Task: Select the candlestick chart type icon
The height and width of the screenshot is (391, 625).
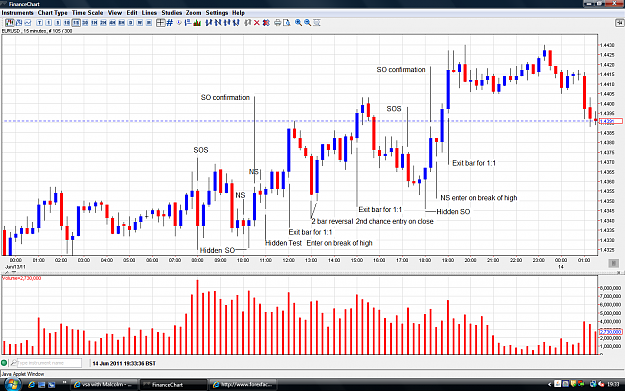Action: point(10,23)
